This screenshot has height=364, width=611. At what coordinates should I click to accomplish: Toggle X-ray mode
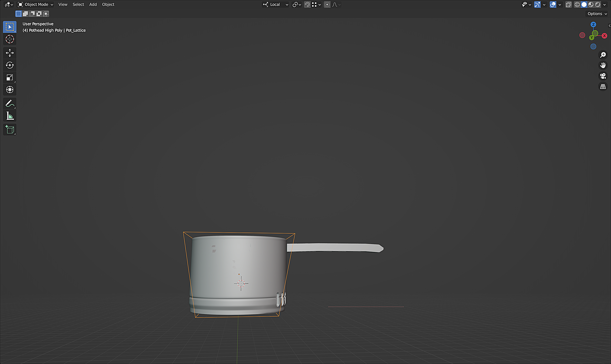click(568, 4)
